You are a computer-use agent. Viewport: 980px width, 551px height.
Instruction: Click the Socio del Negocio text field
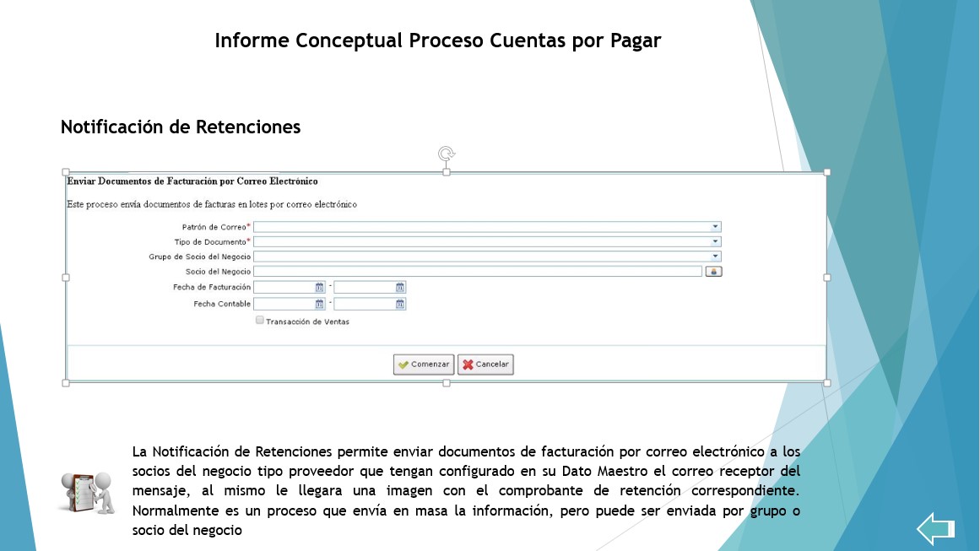tap(478, 271)
